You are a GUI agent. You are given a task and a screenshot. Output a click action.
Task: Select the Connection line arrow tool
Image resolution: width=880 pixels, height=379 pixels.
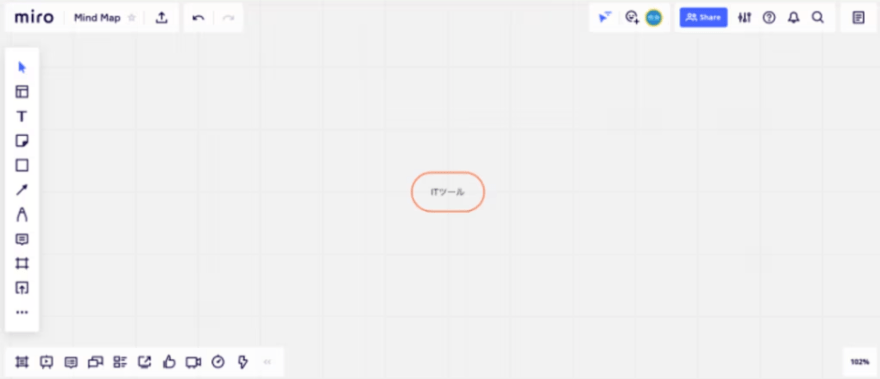tap(22, 190)
